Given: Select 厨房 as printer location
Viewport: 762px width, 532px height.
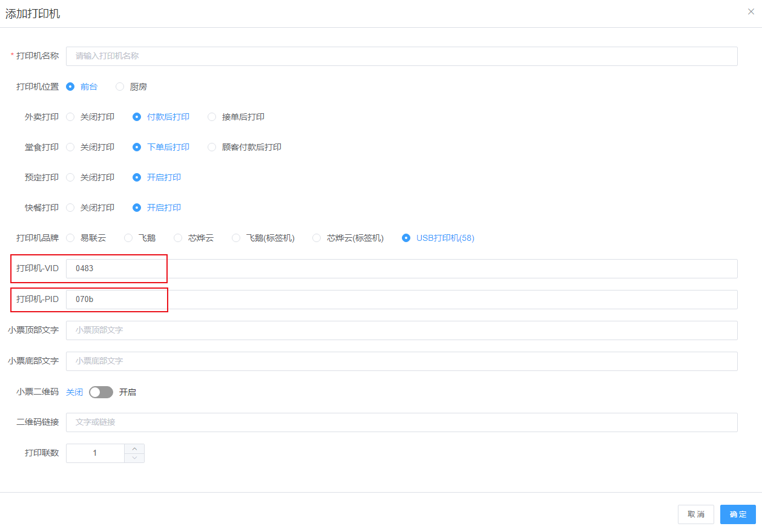Looking at the screenshot, I should 131,87.
